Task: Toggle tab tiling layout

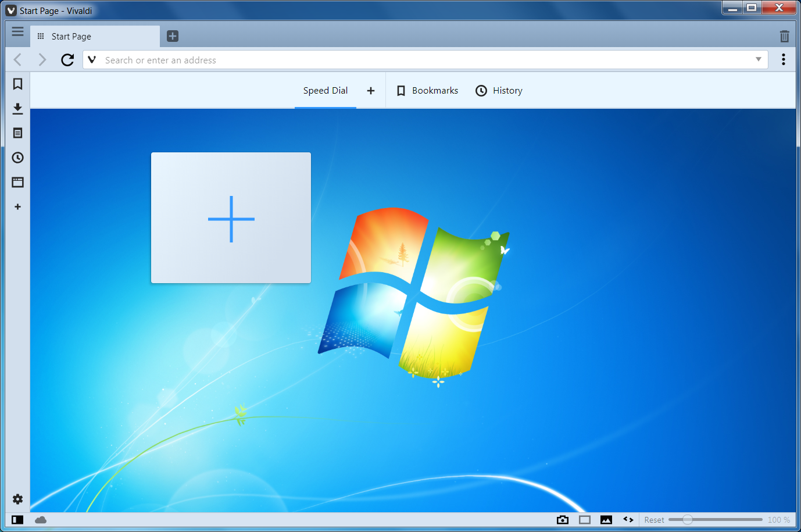Action: [x=585, y=520]
